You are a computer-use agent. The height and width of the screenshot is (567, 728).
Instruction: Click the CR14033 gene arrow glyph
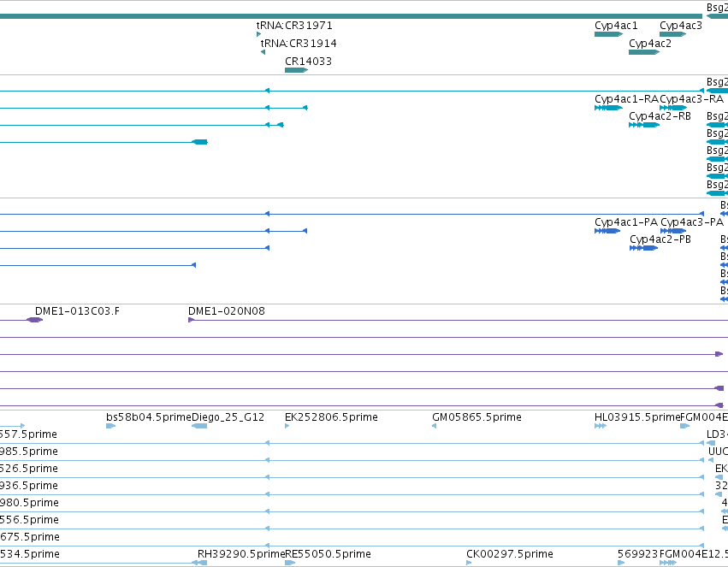(x=296, y=70)
